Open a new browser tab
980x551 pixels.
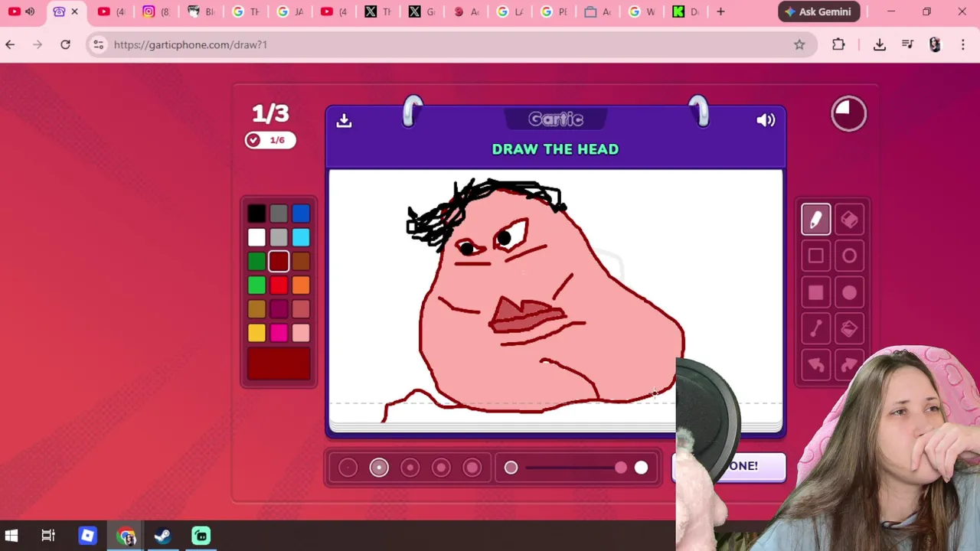tap(720, 11)
